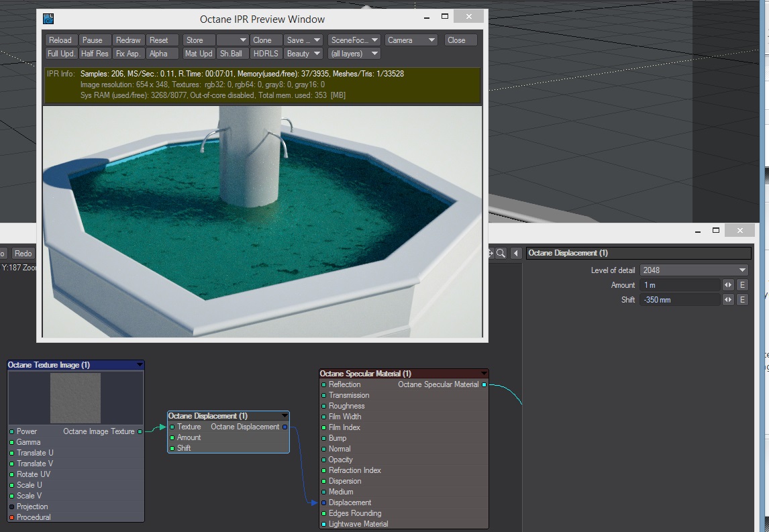Open the Save dropdown
769x532 pixels.
click(x=303, y=40)
